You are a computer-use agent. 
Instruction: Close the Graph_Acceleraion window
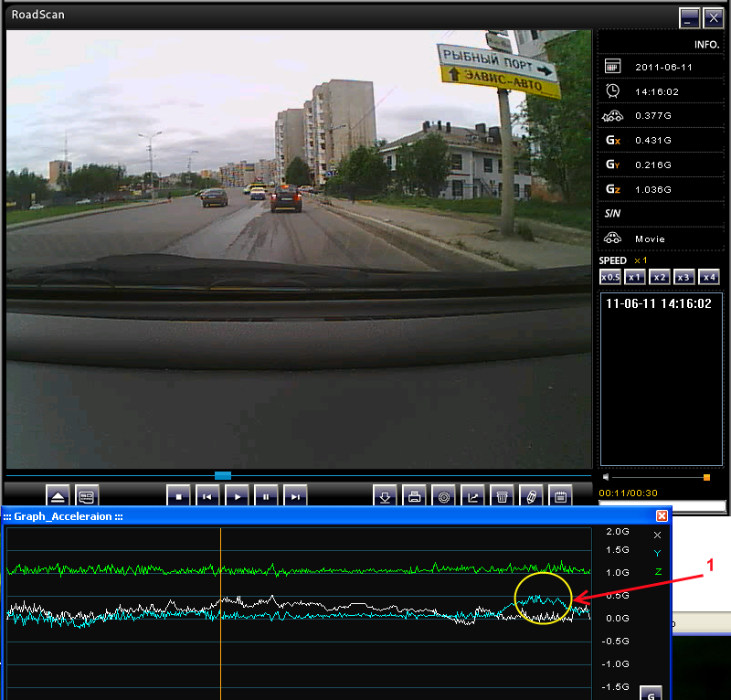point(662,515)
